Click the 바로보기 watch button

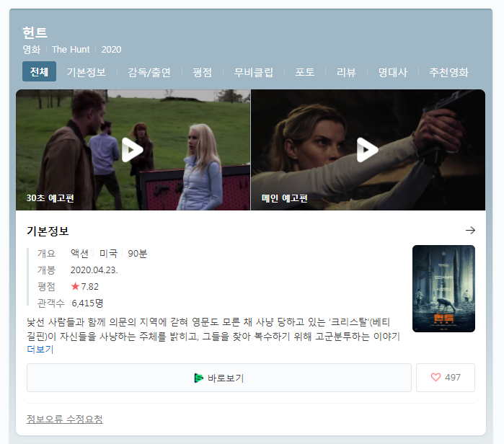(219, 378)
